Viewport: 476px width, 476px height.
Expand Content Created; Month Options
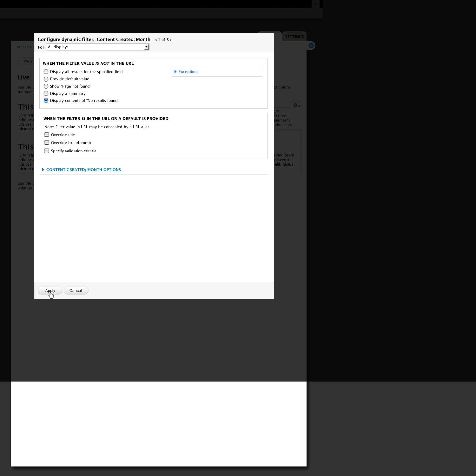83,170
